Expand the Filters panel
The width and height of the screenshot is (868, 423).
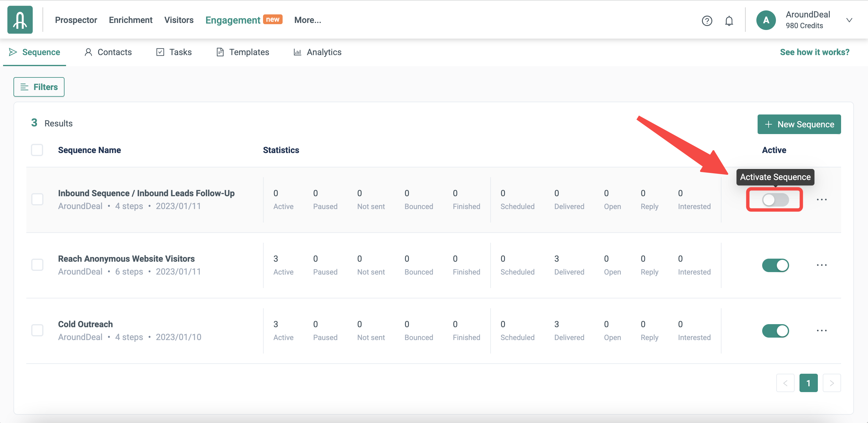click(39, 87)
